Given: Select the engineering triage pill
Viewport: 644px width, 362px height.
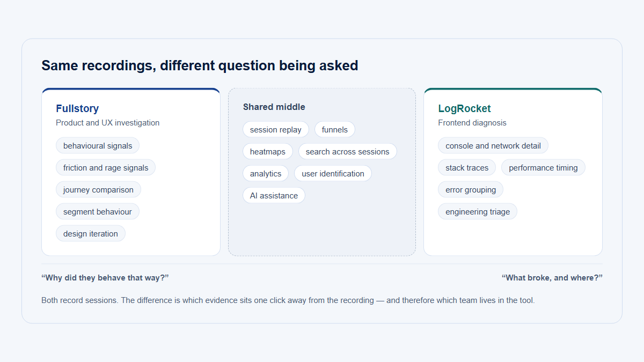Looking at the screenshot, I should tap(478, 212).
